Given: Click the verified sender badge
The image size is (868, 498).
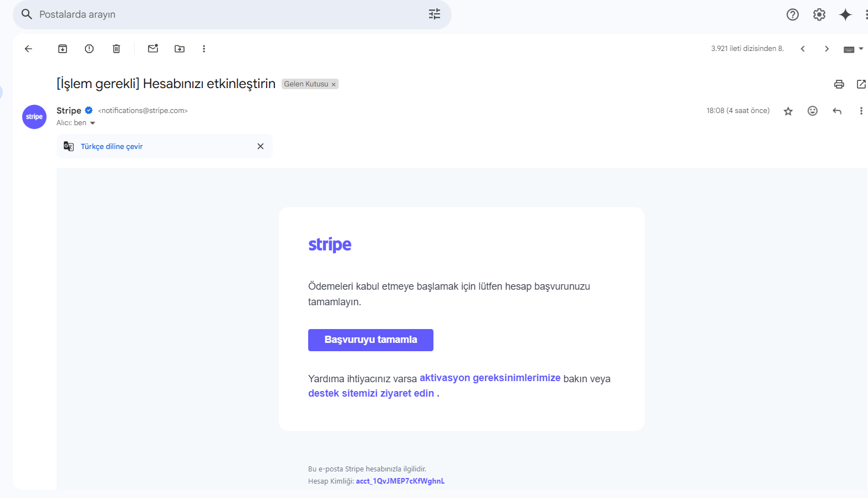Looking at the screenshot, I should point(89,110).
